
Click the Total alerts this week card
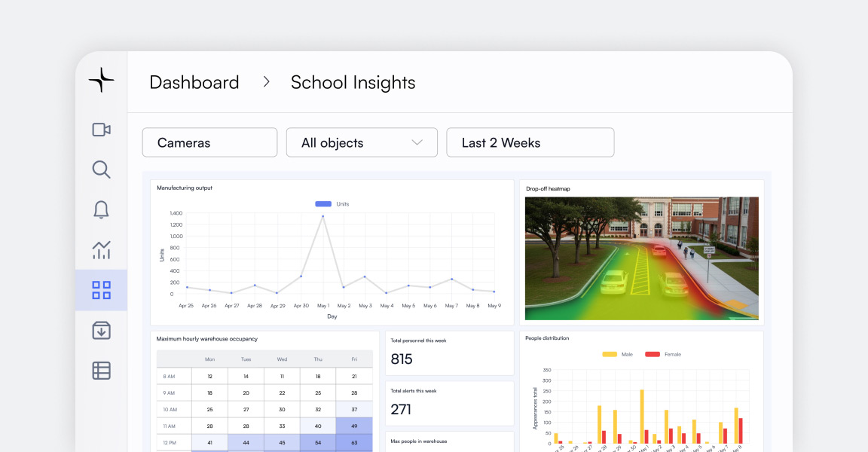pos(449,403)
